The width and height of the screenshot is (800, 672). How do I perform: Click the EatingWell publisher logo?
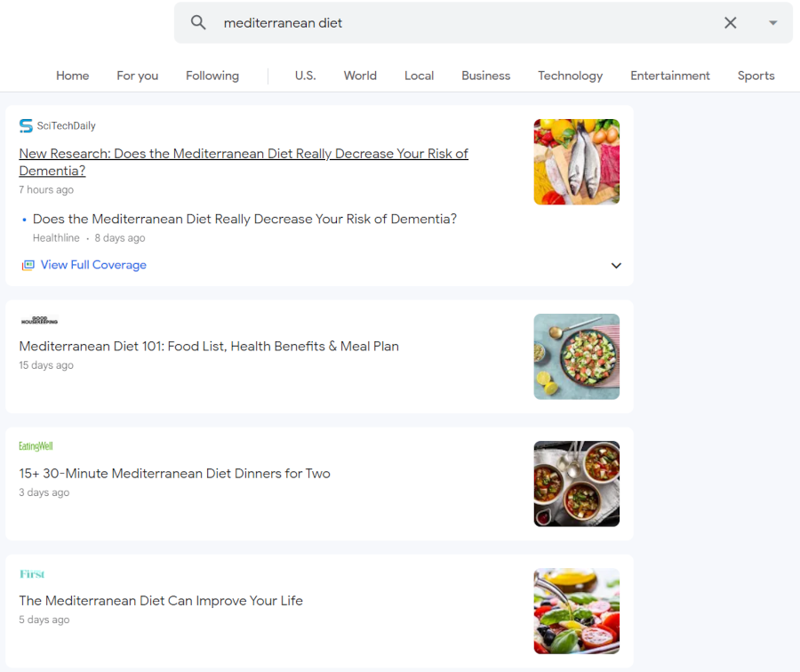tap(36, 445)
